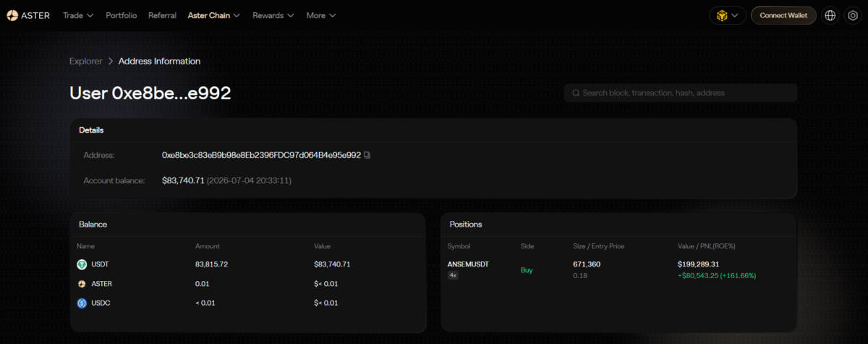This screenshot has height=344, width=868.
Task: Click the USDT token icon
Action: click(x=82, y=264)
